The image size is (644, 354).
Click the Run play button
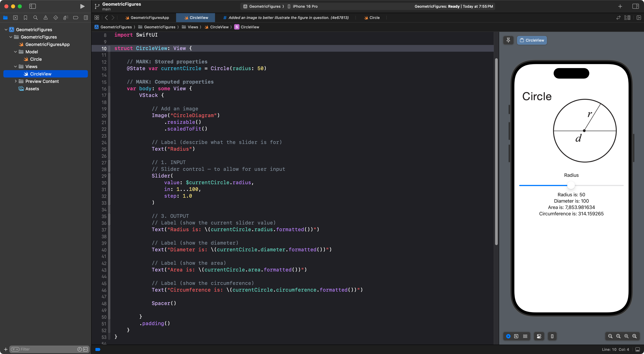coord(82,6)
